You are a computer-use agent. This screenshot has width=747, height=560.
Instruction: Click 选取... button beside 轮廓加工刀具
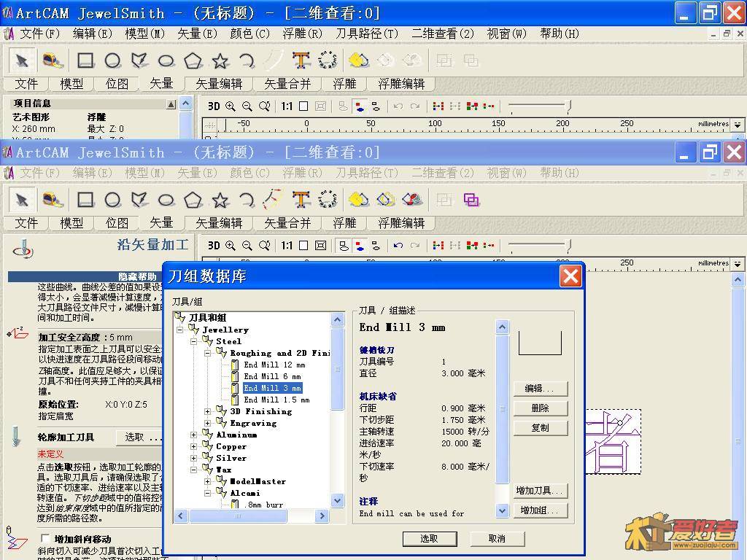(141, 437)
